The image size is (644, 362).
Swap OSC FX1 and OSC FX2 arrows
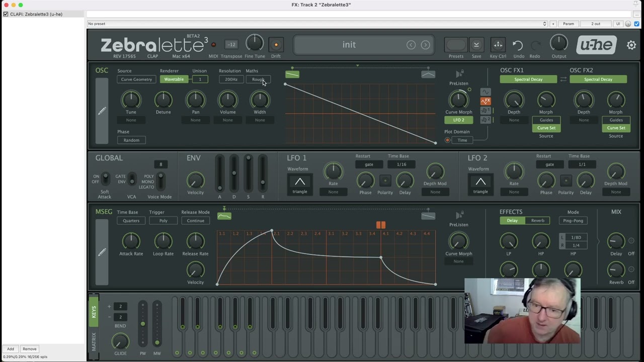pyautogui.click(x=563, y=79)
